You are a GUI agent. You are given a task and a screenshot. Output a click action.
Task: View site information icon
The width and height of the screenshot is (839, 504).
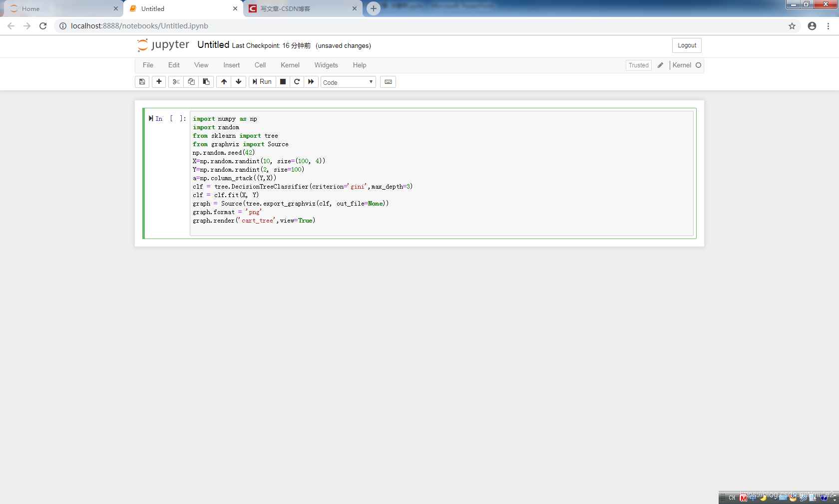(63, 26)
